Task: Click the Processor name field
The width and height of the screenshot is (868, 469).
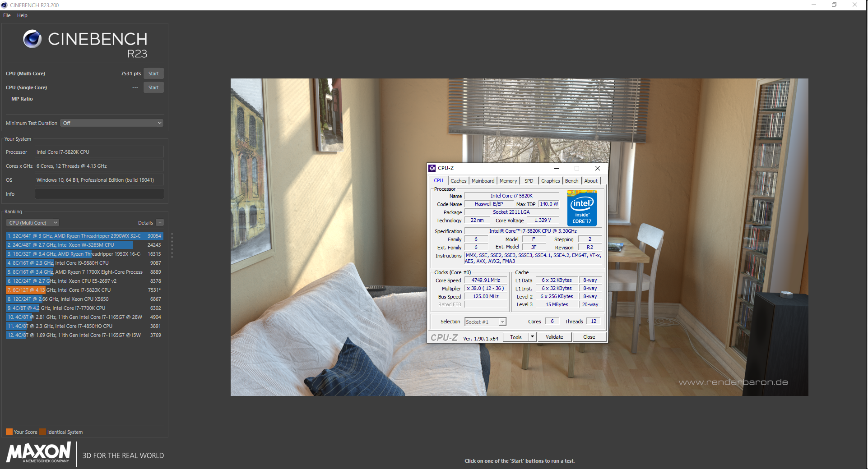Action: point(99,152)
